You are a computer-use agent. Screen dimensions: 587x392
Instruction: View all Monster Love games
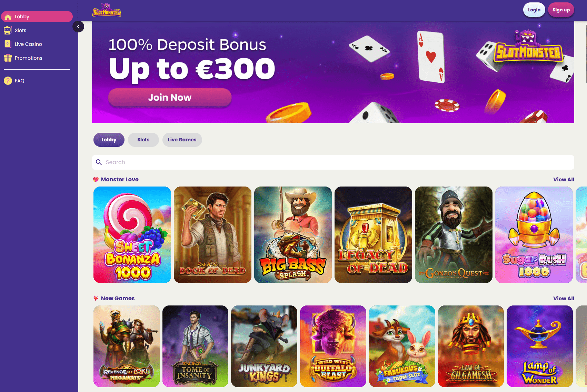point(564,180)
